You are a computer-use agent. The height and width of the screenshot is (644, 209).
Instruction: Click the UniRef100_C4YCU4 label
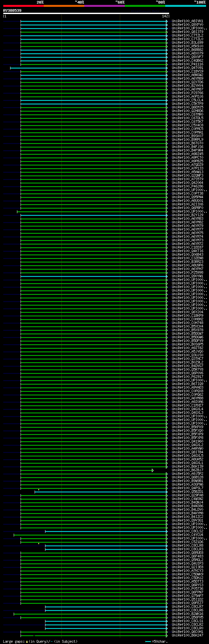[187, 535]
